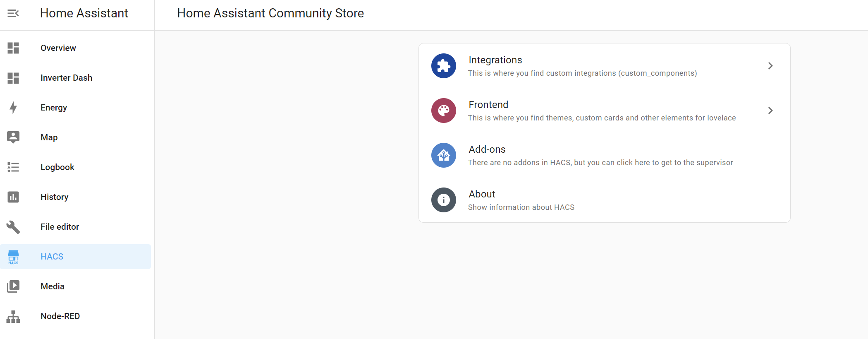Click the Overview dashboard icon
This screenshot has width=868, height=339.
[13, 48]
